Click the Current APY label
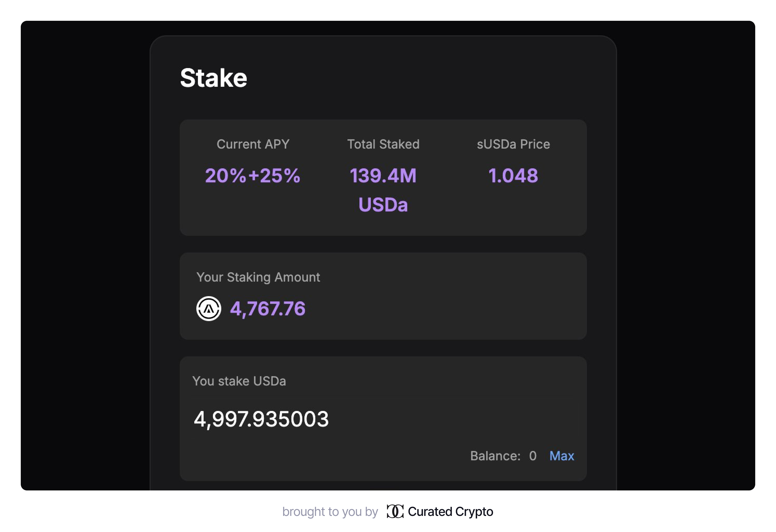This screenshot has height=532, width=776. click(253, 144)
